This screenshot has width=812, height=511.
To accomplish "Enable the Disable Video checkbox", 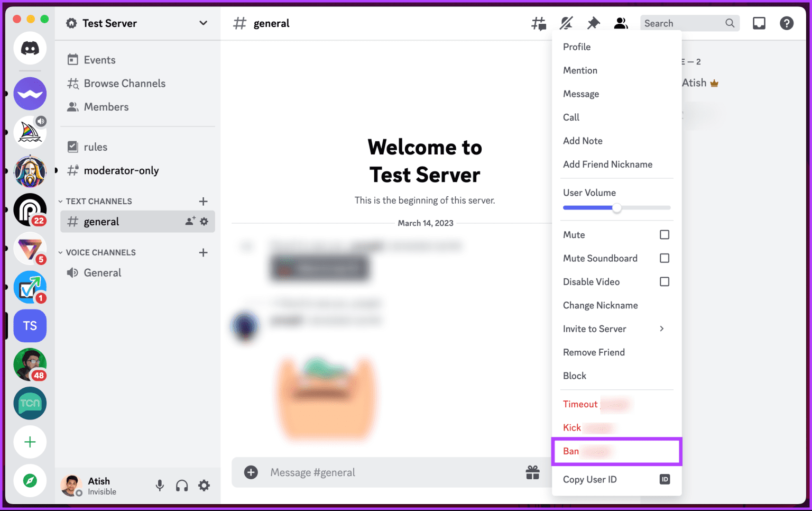I will click(664, 281).
